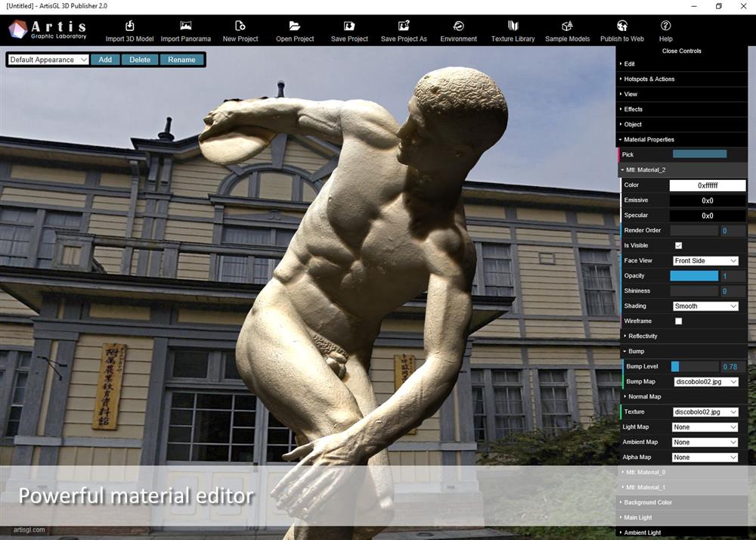Minimize the ArtisGL window
The height and width of the screenshot is (540, 756).
tap(694, 6)
